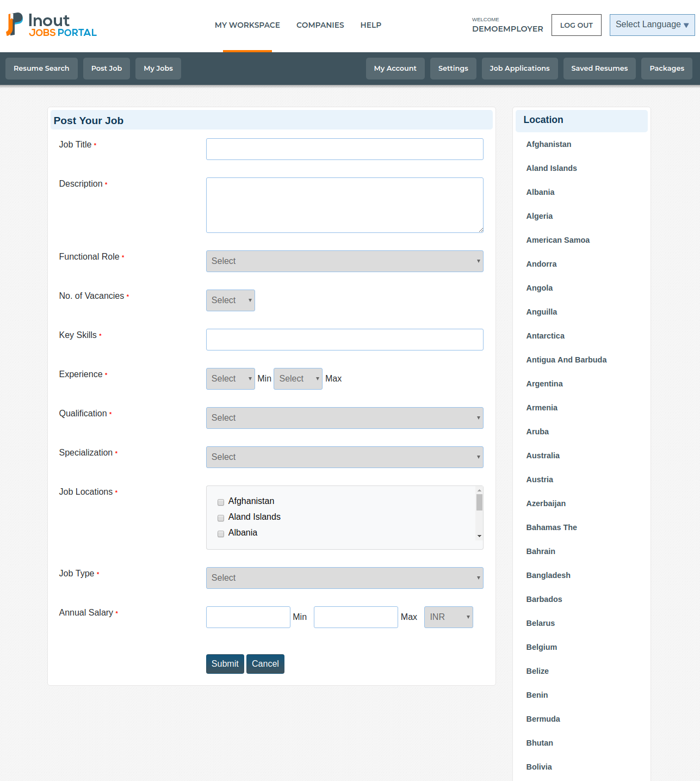This screenshot has width=700, height=781.
Task: Check Afghanistan in Job Locations list
Action: (221, 502)
